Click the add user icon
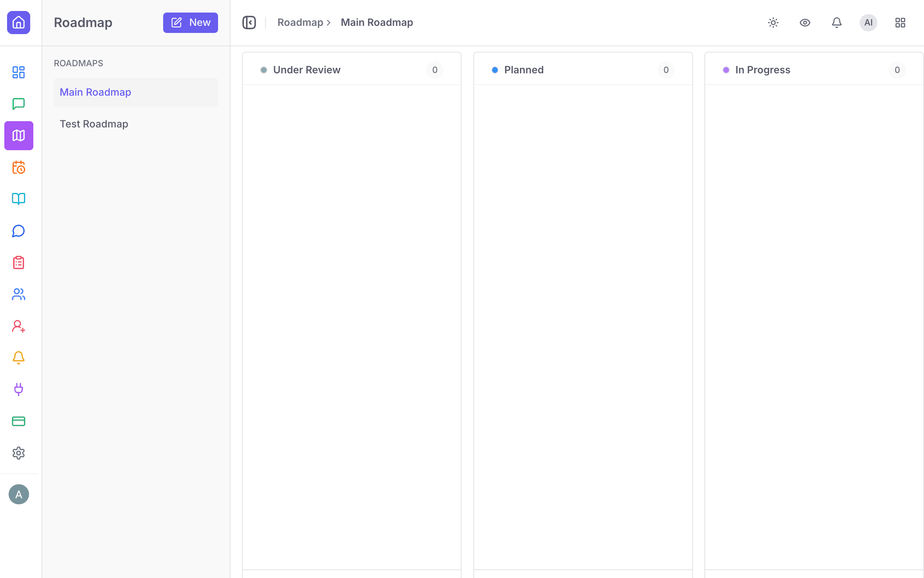 coord(18,326)
